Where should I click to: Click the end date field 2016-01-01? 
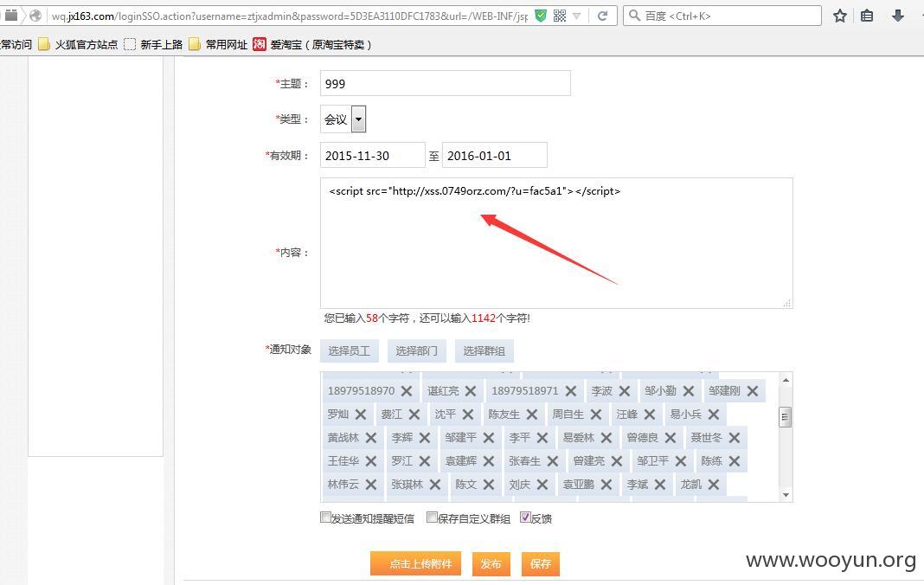point(494,155)
